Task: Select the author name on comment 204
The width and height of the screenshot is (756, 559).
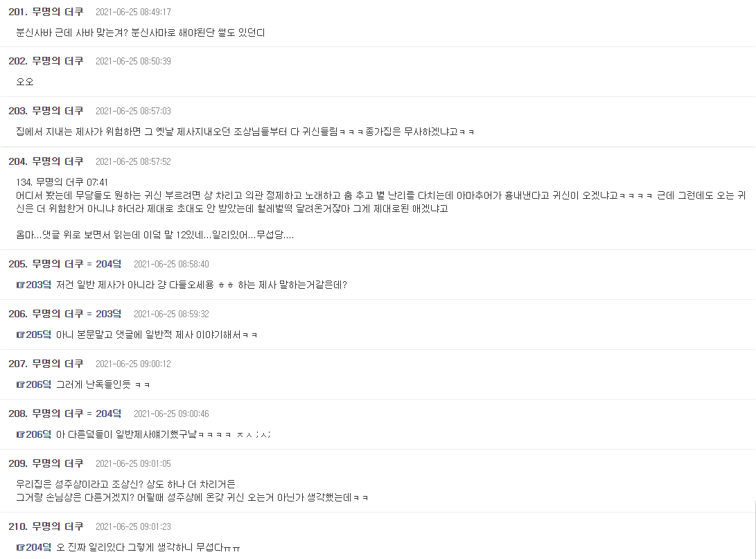Action: tap(58, 161)
